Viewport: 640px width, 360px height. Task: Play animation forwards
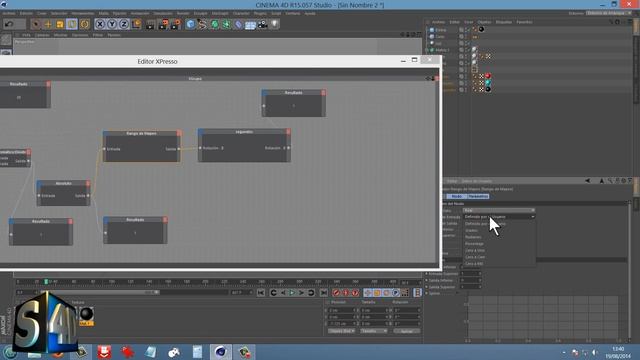(x=292, y=293)
